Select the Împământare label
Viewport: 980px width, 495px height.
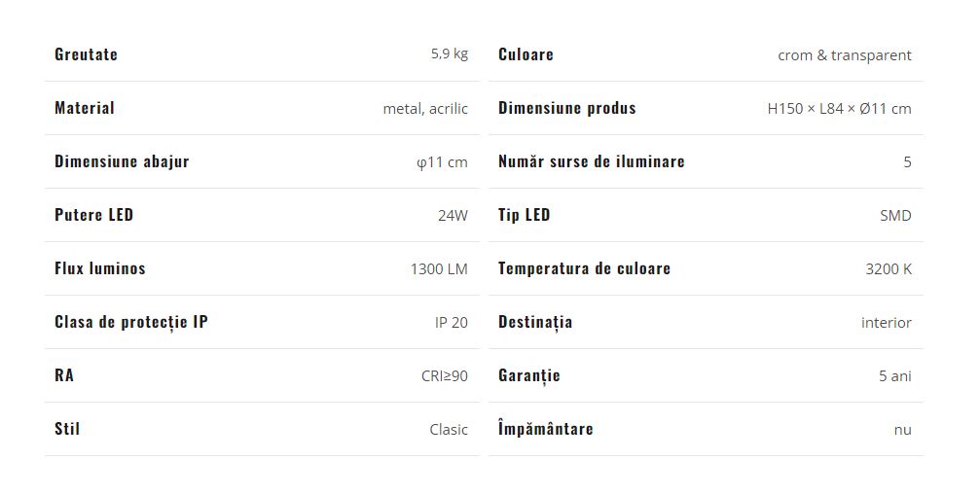546,428
